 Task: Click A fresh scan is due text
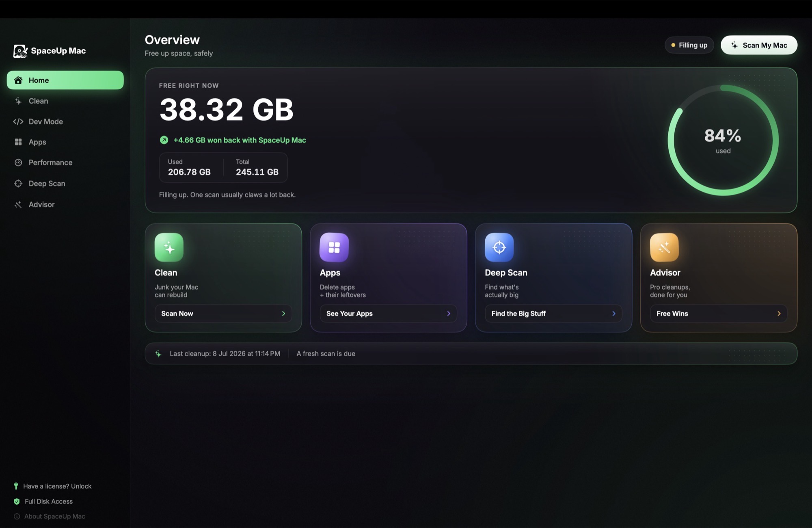coord(326,354)
